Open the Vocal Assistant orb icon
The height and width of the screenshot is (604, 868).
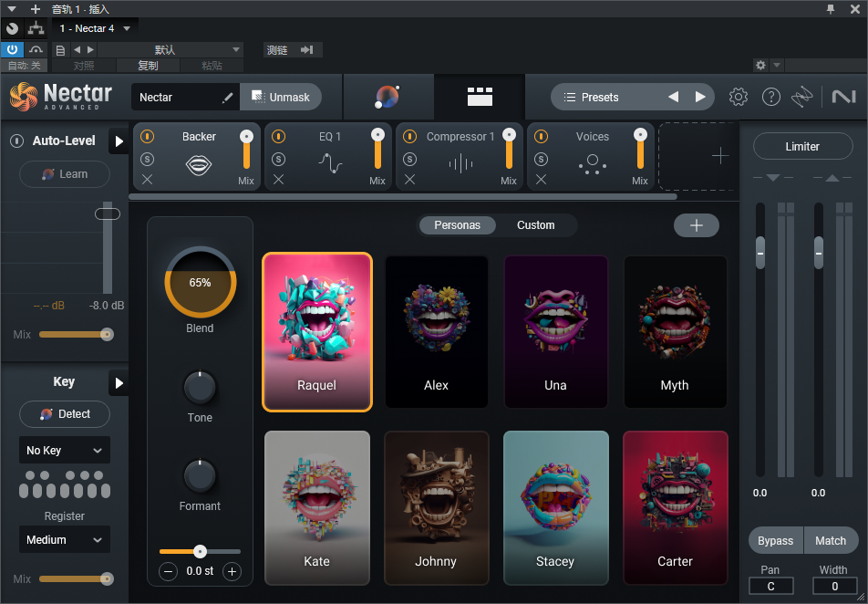click(x=387, y=97)
